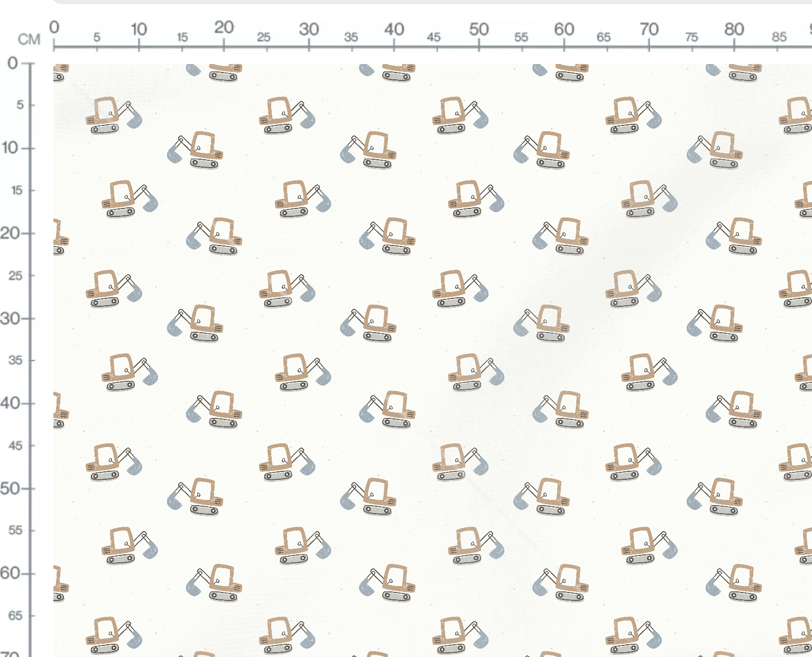Screen dimensions: 812x657
Task: Click the 80 label on the horizontal ruler
Action: [734, 29]
